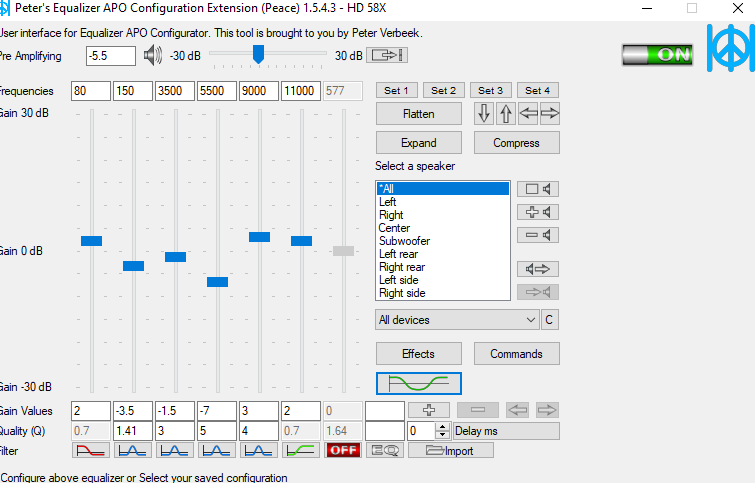Image resolution: width=755 pixels, height=483 pixels.
Task: Edit the Pre Amplifying value field -5.5
Action: click(x=111, y=56)
